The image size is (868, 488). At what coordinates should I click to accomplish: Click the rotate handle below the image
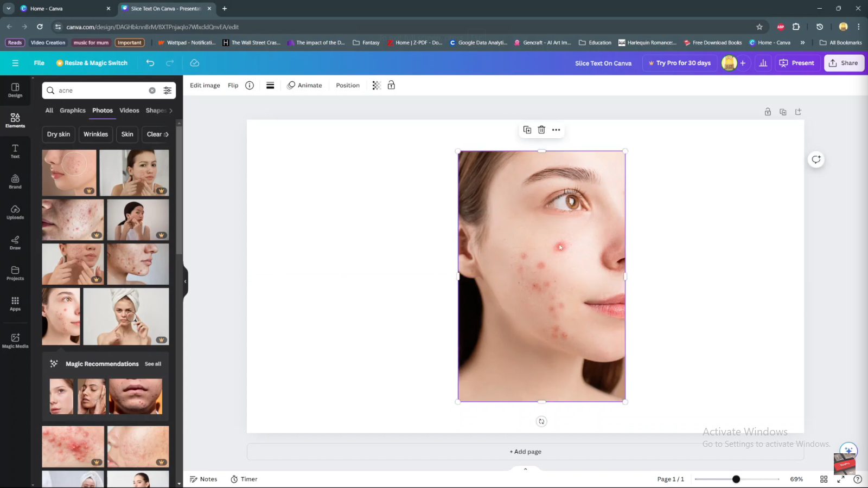pyautogui.click(x=541, y=421)
